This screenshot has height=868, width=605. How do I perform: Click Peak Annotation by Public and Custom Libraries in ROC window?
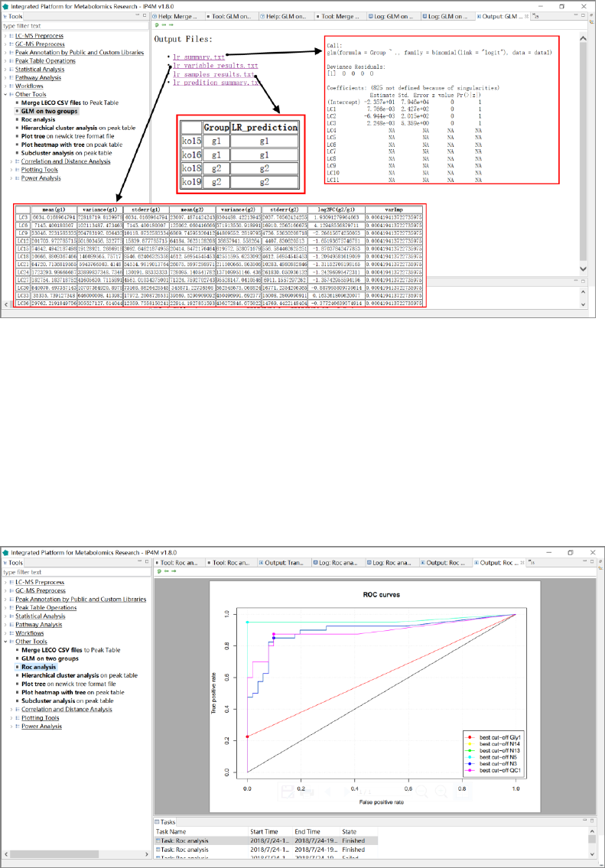(x=81, y=599)
